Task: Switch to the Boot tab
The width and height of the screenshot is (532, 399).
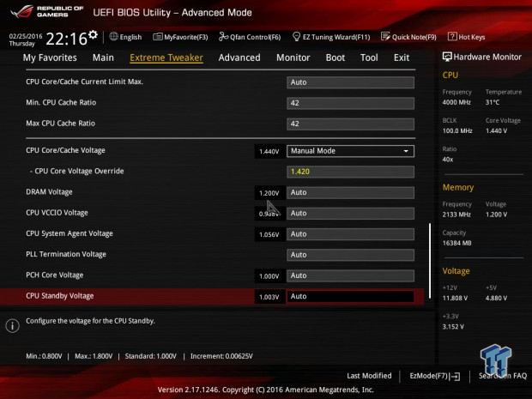Action: click(336, 57)
